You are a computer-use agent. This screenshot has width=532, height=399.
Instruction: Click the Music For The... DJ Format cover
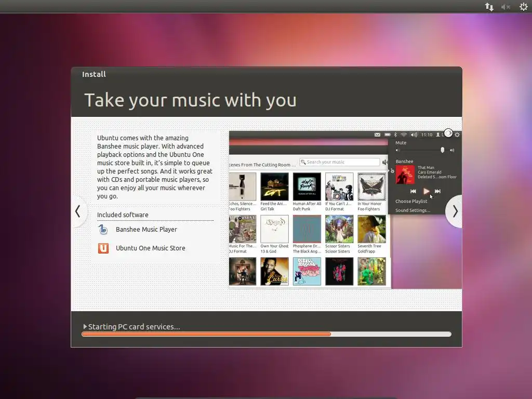tap(242, 229)
